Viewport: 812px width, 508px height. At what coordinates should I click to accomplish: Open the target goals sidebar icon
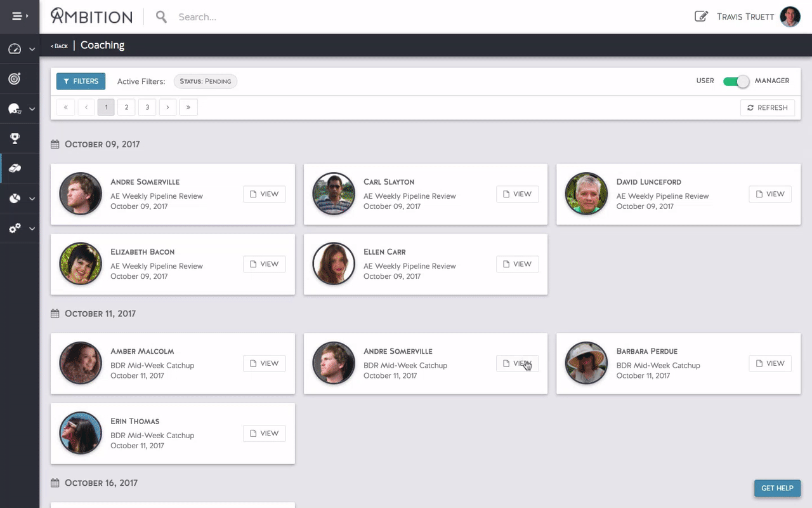pos(15,79)
